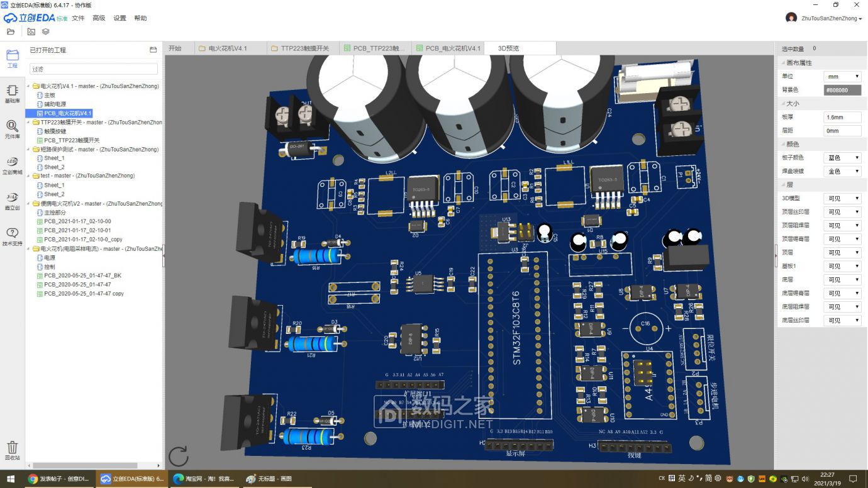Open 焊盘喷镀 dropdown showing 金色
The image size is (868, 488).
(842, 171)
